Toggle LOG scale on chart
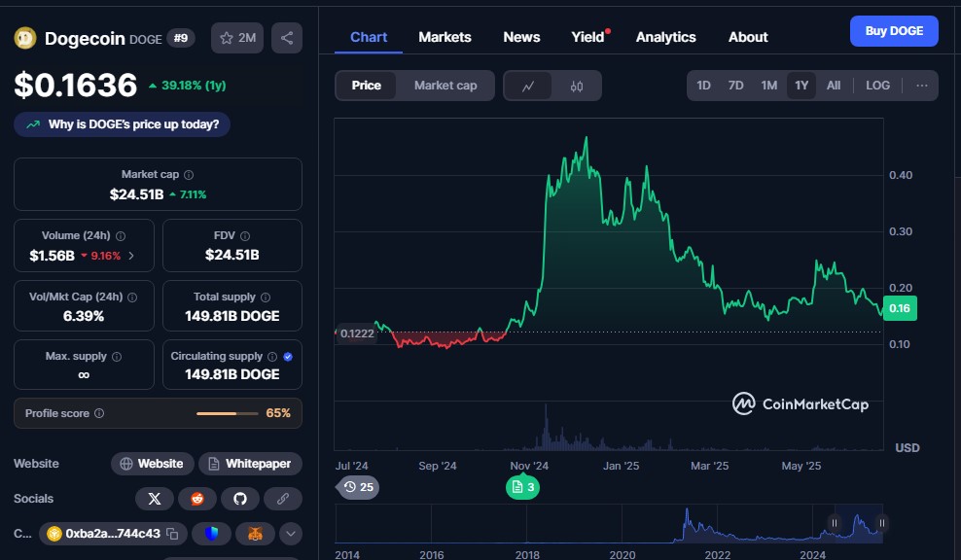This screenshot has width=961, height=560. point(877,86)
